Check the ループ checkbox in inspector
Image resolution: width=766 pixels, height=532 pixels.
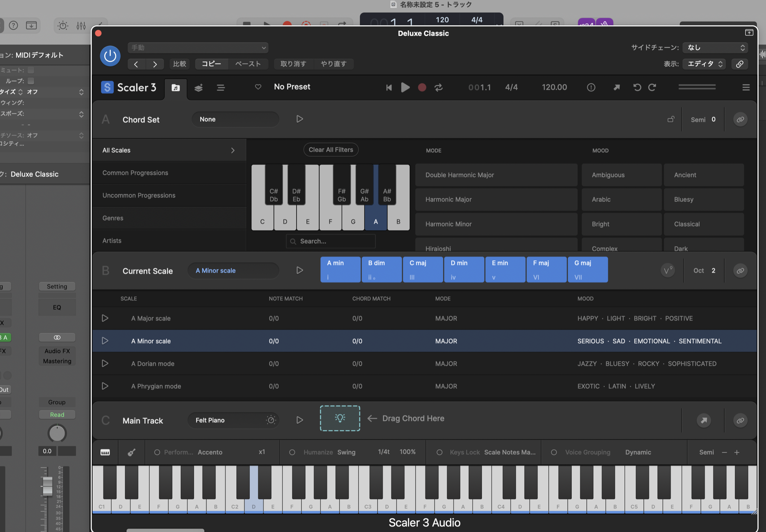31,81
